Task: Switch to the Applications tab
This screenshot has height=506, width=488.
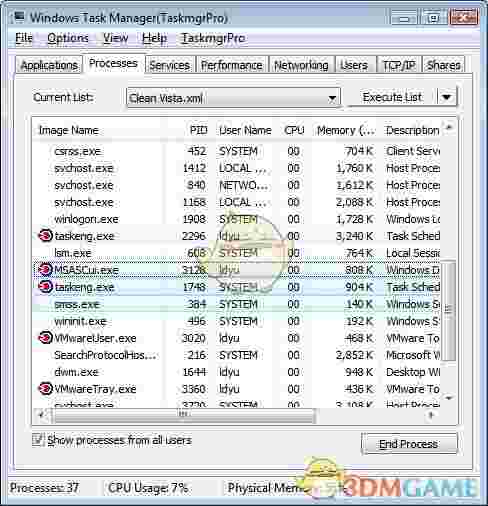Action: click(x=49, y=65)
